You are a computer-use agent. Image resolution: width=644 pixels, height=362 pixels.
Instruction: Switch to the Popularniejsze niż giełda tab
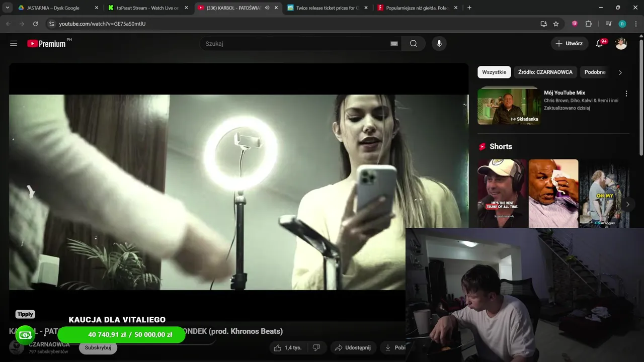point(417,8)
